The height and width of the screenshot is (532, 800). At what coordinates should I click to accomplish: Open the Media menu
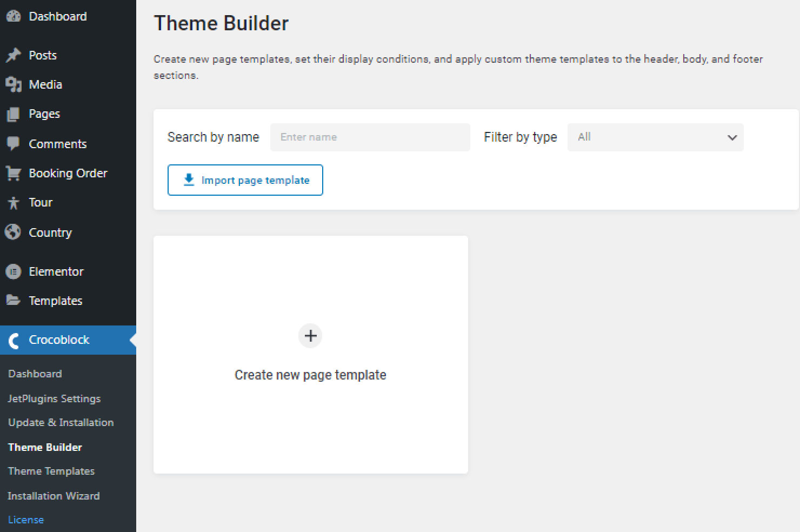[68, 84]
